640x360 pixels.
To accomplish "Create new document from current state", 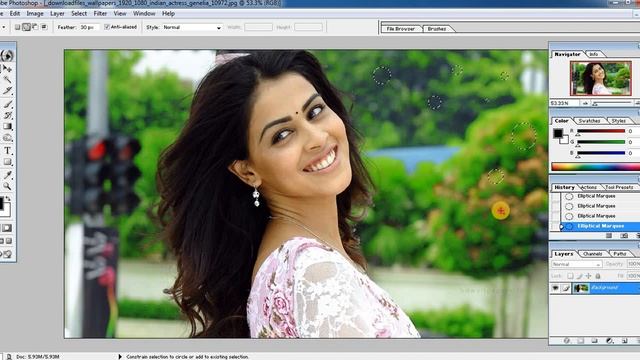I will 609,236.
